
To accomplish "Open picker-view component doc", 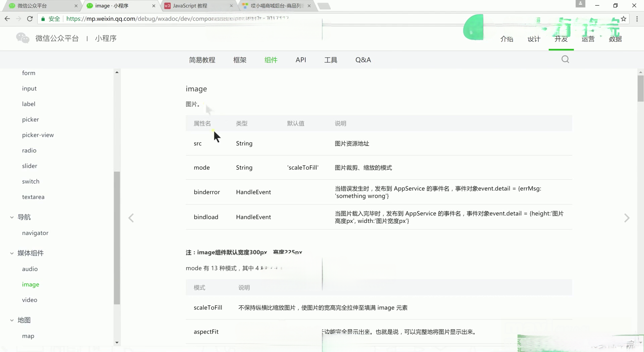I will click(38, 135).
